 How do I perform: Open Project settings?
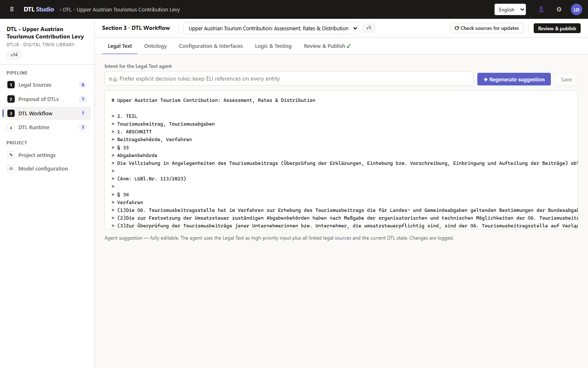click(47, 155)
